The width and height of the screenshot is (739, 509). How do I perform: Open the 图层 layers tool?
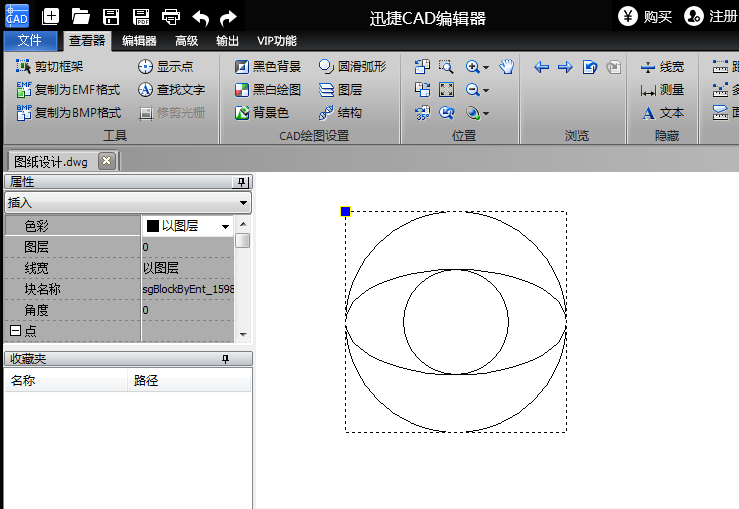coord(340,90)
